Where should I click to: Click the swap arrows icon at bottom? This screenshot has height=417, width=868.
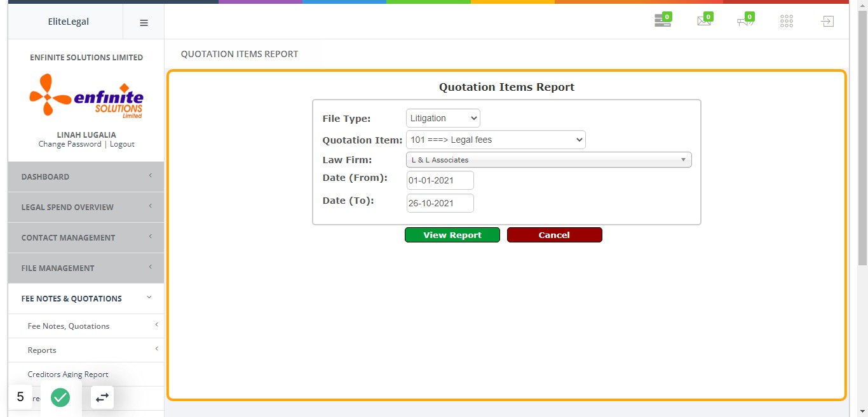(102, 397)
